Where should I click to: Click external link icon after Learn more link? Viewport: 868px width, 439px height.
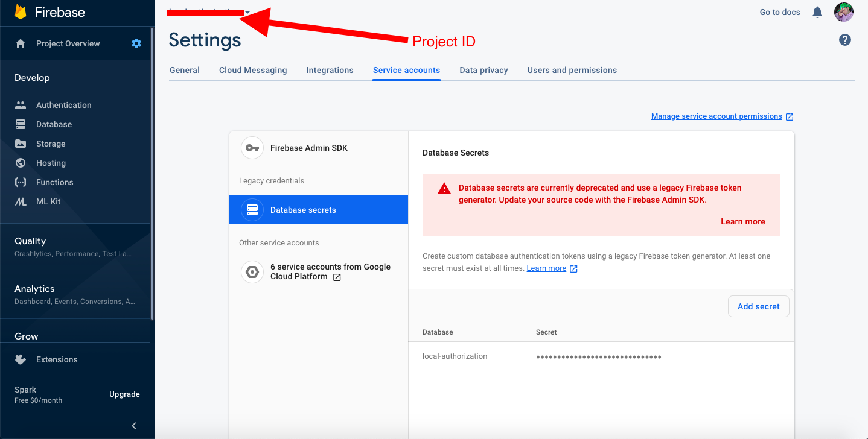coord(573,268)
